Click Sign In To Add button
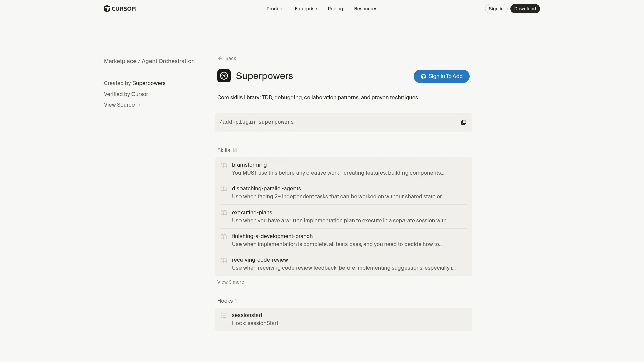Screen dimensions: 644x362 click(441, 76)
